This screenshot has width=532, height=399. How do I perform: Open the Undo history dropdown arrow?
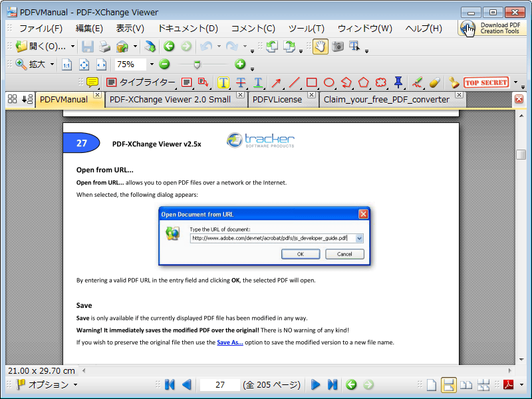[219, 46]
